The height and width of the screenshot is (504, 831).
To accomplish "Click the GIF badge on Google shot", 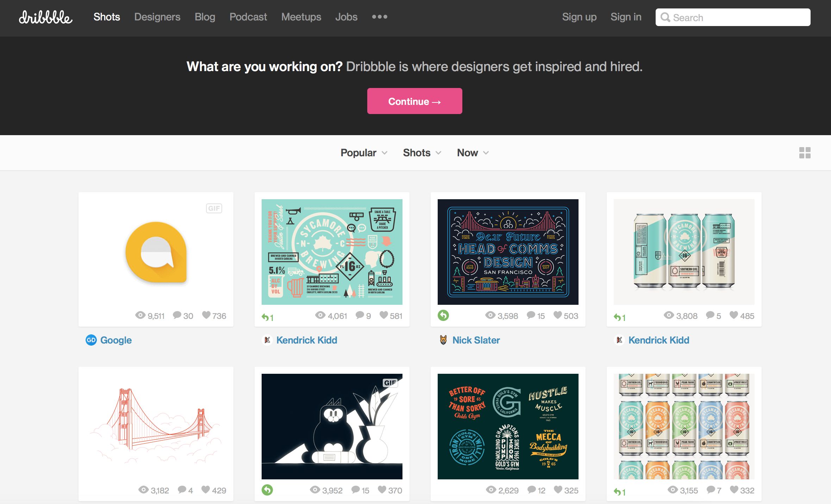I will click(x=214, y=208).
